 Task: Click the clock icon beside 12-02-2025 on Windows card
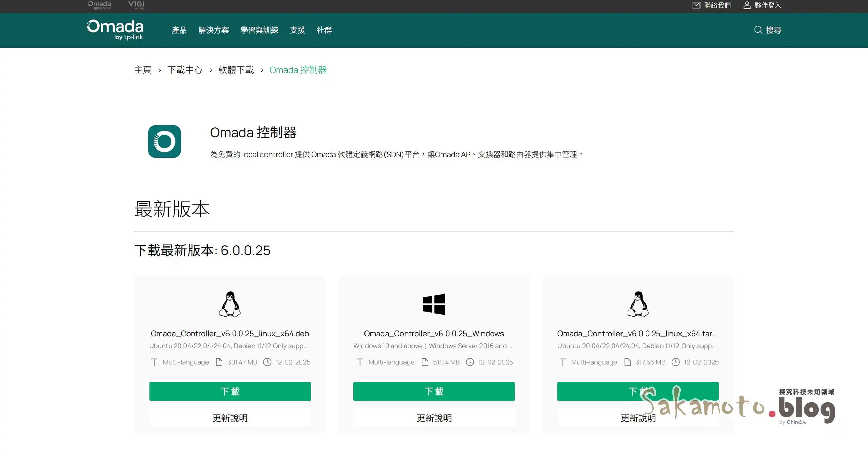(470, 362)
